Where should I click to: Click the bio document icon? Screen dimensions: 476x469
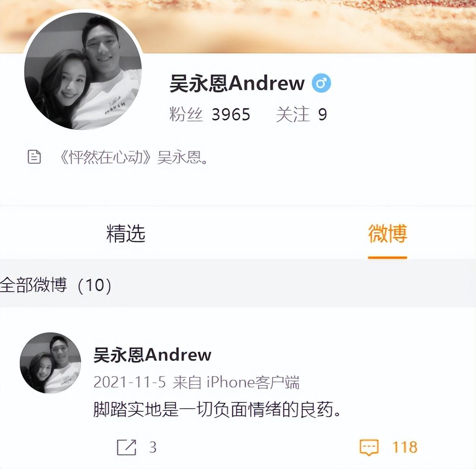(34, 157)
